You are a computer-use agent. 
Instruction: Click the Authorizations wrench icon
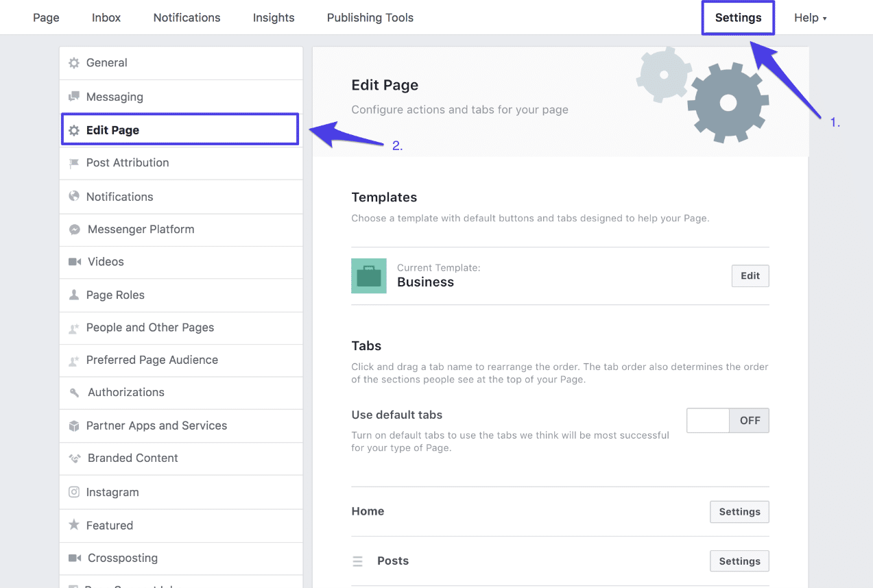click(x=74, y=393)
